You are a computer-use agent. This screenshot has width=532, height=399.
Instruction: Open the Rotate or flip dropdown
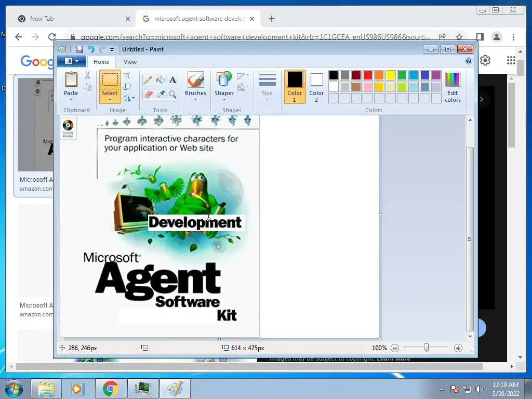click(x=129, y=98)
